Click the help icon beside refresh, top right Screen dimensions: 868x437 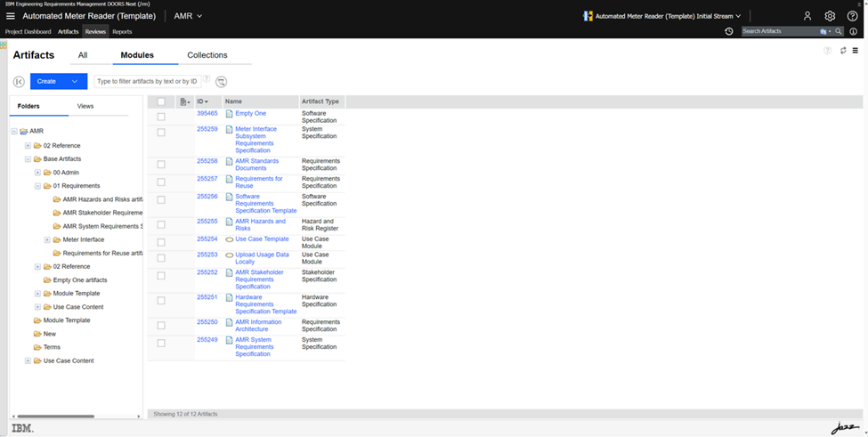[x=828, y=51]
